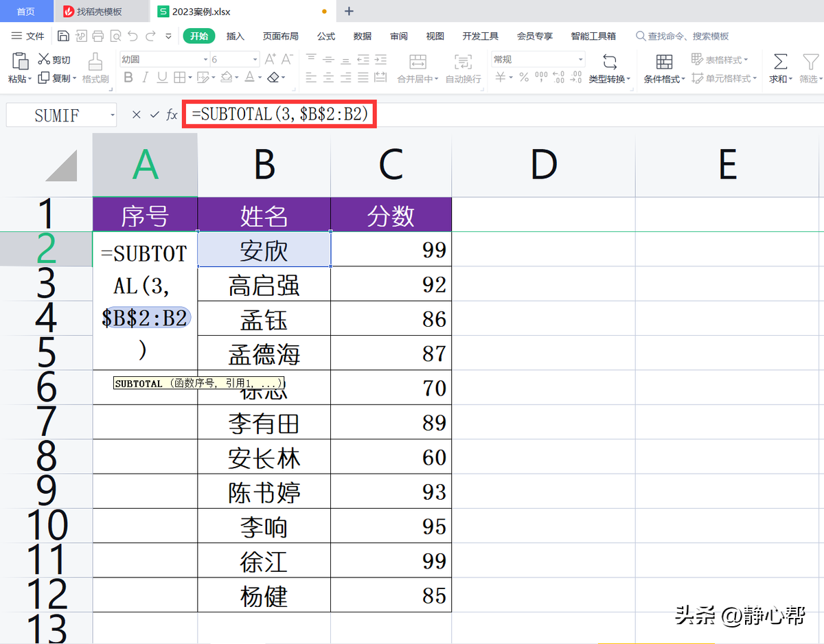The width and height of the screenshot is (824, 644).
Task: Open the 找稻壳模板 document tab
Action: (102, 11)
